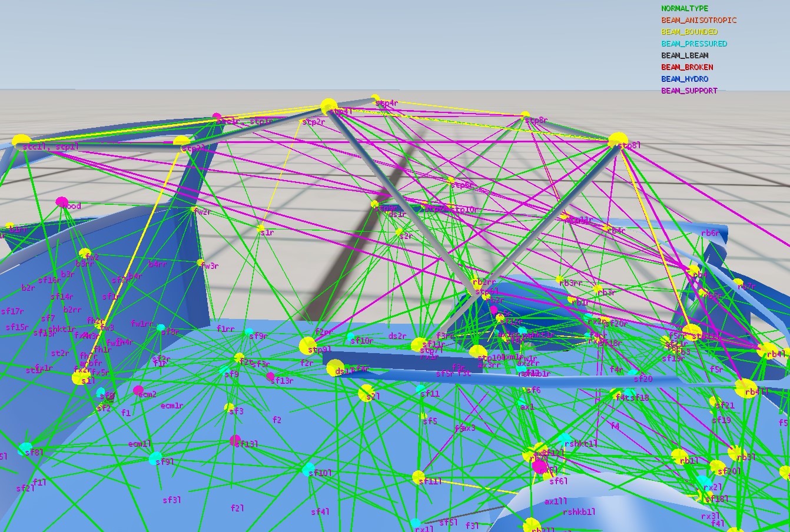
Task: Select the 'sf21' node label
Action: tap(725, 405)
